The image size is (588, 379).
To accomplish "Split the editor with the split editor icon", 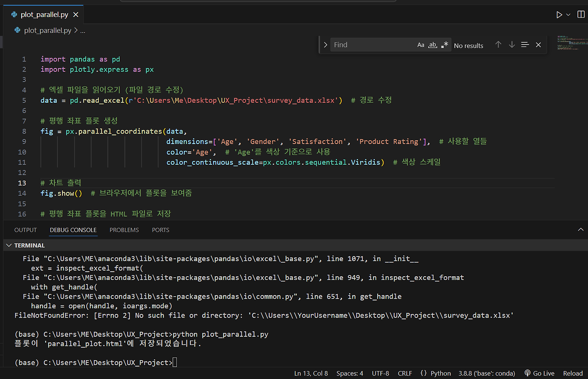I will [x=581, y=15].
